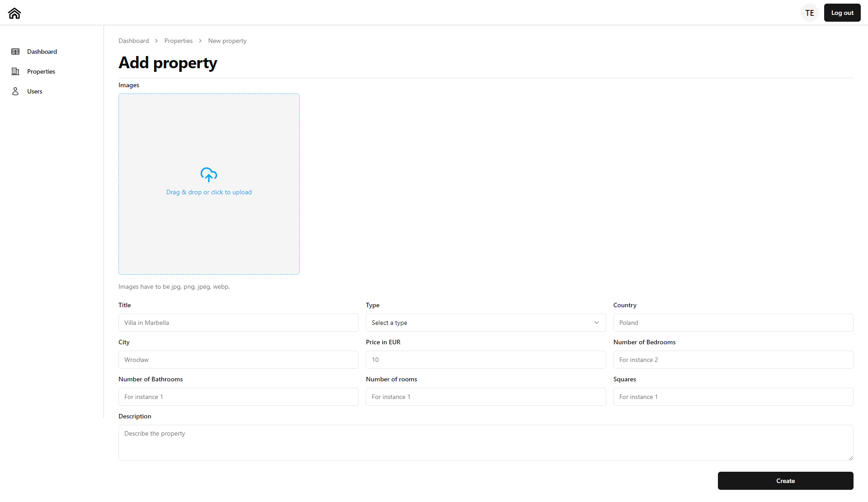Click the Dashboard menu item in sidebar
The height and width of the screenshot is (502, 868).
(42, 52)
